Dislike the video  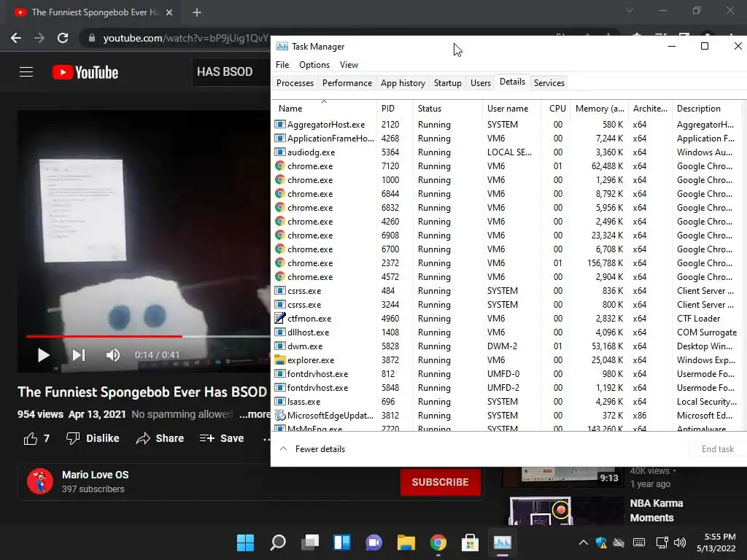(93, 438)
